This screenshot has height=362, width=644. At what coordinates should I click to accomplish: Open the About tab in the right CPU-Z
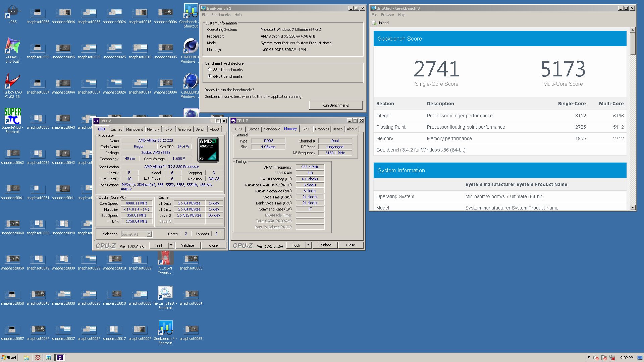point(352,129)
